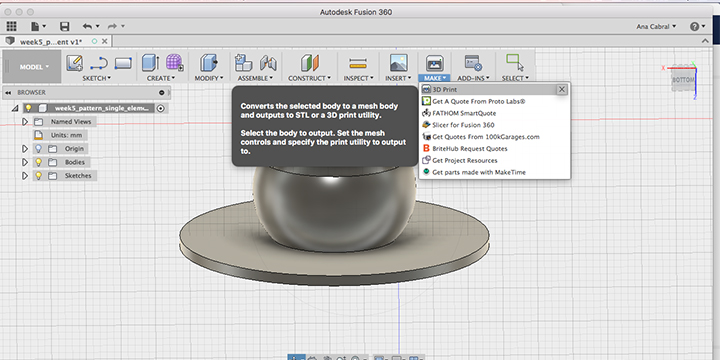Image resolution: width=720 pixels, height=360 pixels.
Task: Expand the Named Views tree node
Action: pos(25,122)
